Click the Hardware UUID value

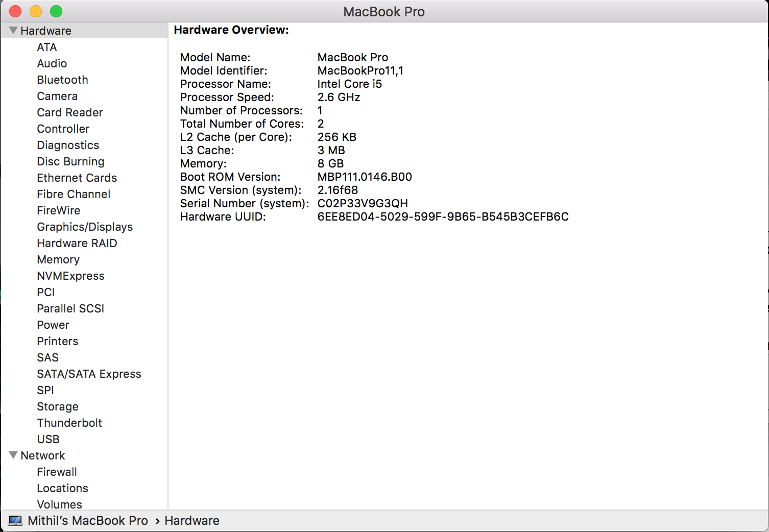[x=443, y=216]
